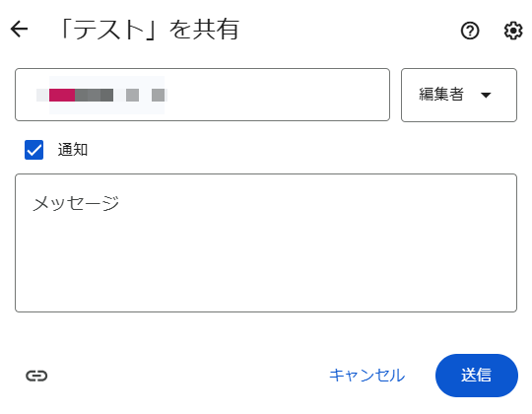532x414 pixels.
Task: Focus the recipient field's empty area
Action: click(278, 95)
